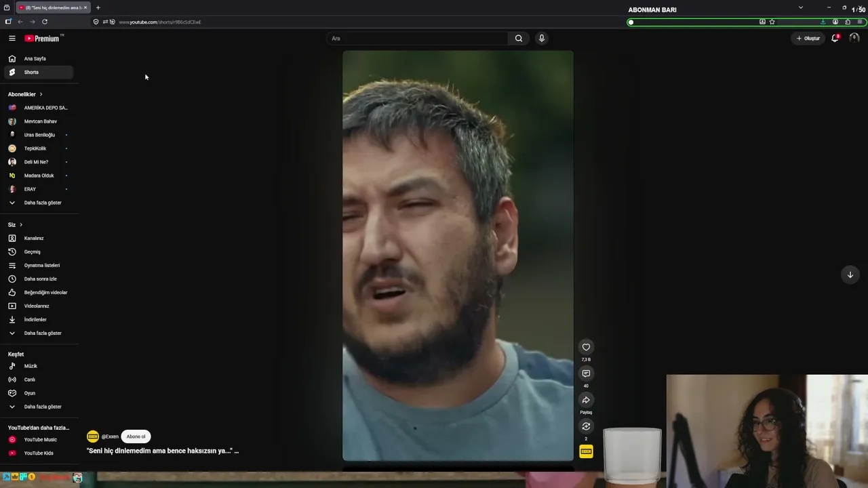The image size is (868, 488).
Task: Go forward in the browser
Action: click(32, 22)
